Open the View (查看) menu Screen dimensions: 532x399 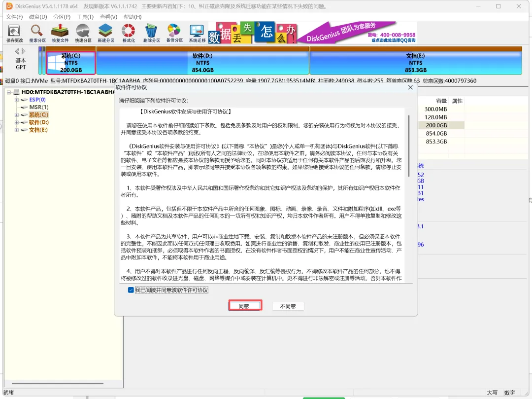(x=108, y=17)
